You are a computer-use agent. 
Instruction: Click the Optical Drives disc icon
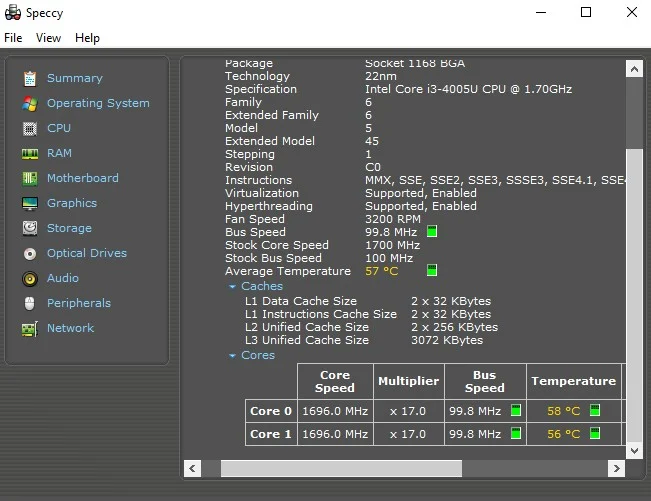[x=30, y=254]
